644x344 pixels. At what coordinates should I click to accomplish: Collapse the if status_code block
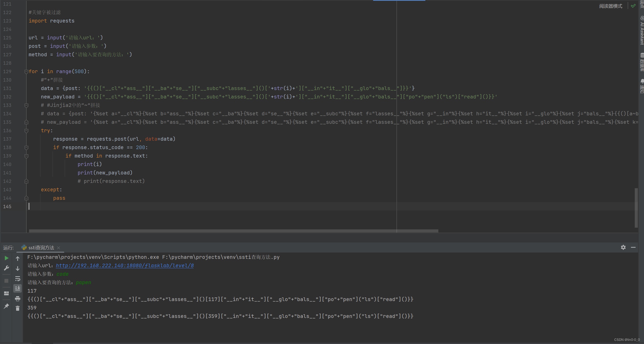coord(26,148)
